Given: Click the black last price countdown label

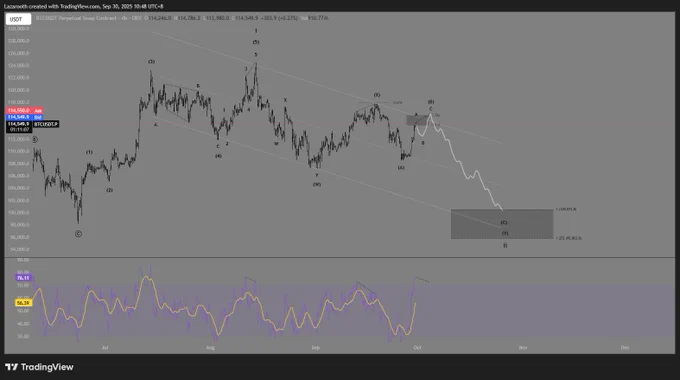Looking at the screenshot, I should pyautogui.click(x=19, y=127).
